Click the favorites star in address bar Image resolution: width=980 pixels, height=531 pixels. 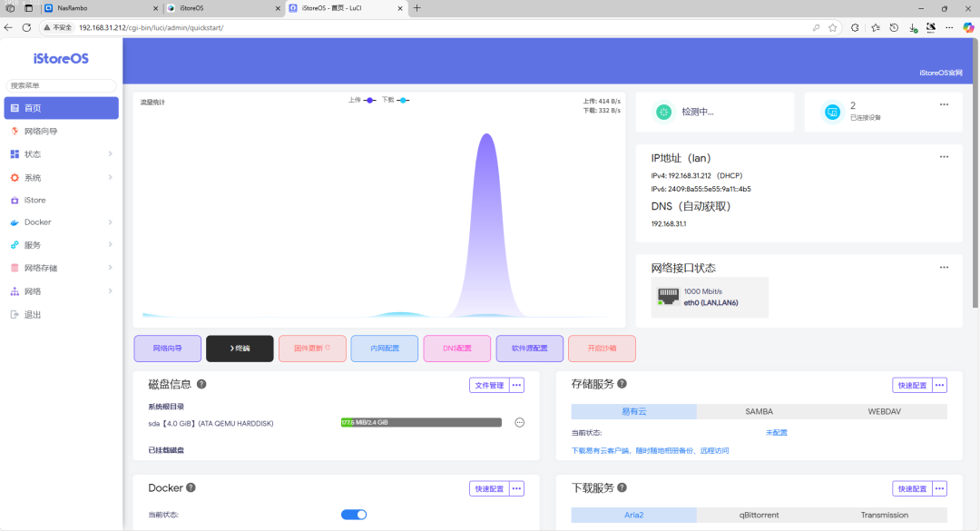(x=832, y=27)
